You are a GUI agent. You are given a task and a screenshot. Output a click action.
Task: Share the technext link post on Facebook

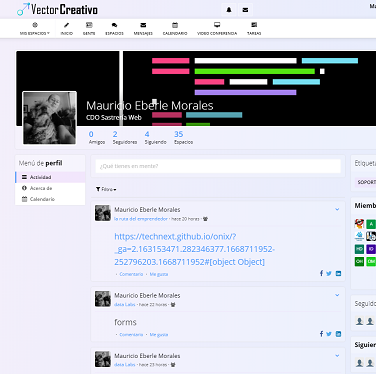click(x=321, y=273)
